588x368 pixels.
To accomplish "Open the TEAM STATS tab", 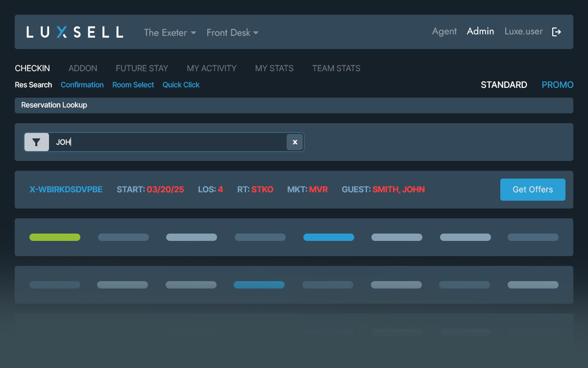I will click(x=336, y=68).
